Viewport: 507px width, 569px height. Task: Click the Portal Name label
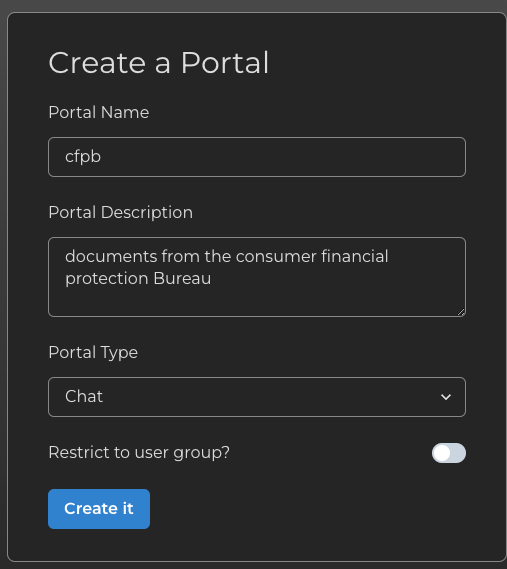click(x=99, y=112)
